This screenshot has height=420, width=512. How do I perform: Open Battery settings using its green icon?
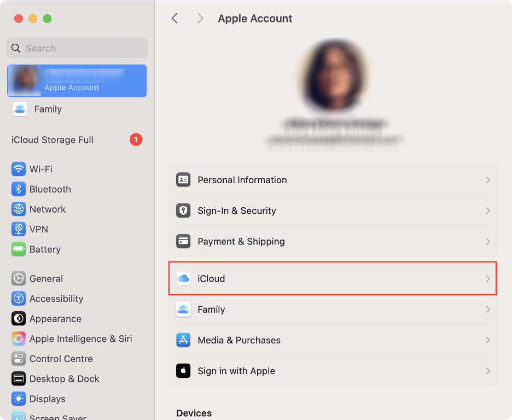(18, 249)
